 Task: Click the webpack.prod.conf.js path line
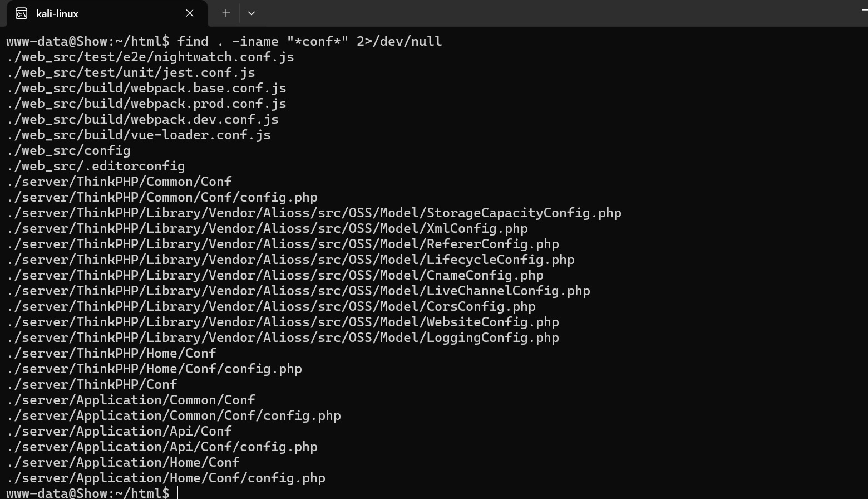coord(146,104)
